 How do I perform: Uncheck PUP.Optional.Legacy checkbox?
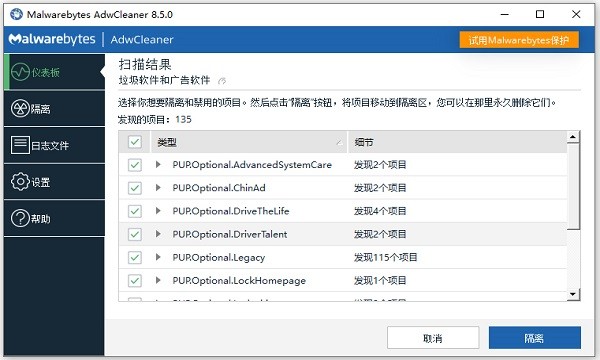pos(135,257)
